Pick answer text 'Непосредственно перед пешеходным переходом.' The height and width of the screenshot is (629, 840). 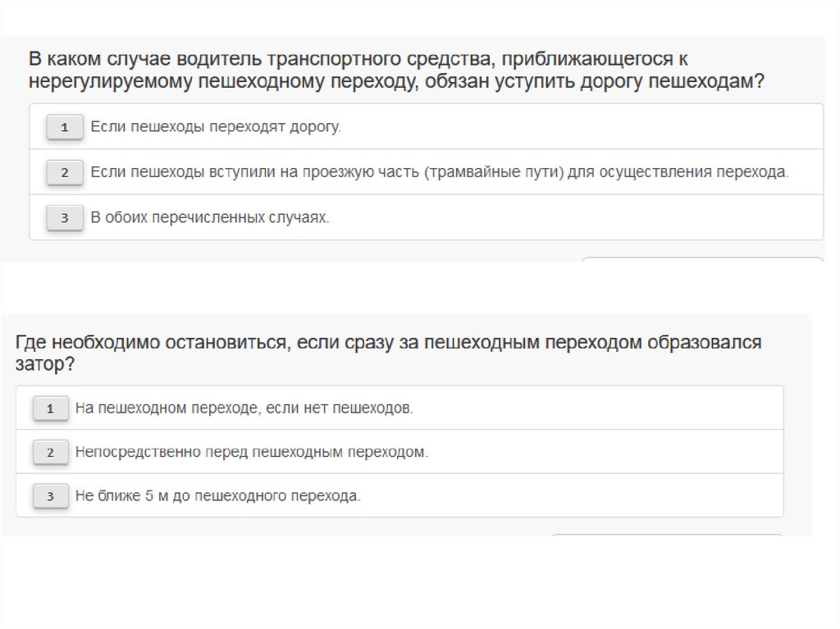click(x=251, y=452)
